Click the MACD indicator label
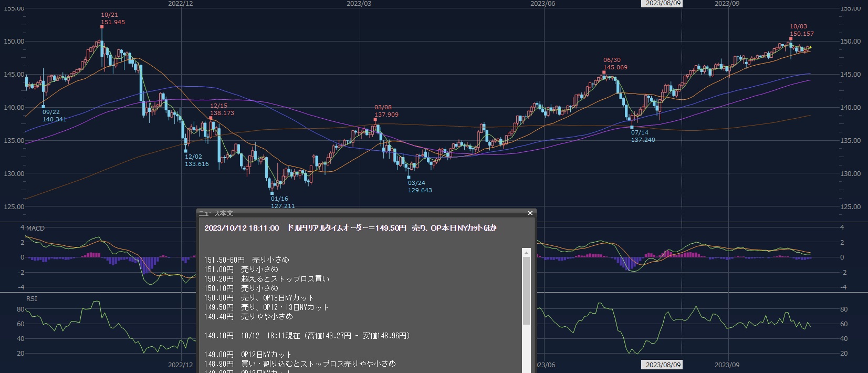The height and width of the screenshot is (373, 868). pos(35,229)
